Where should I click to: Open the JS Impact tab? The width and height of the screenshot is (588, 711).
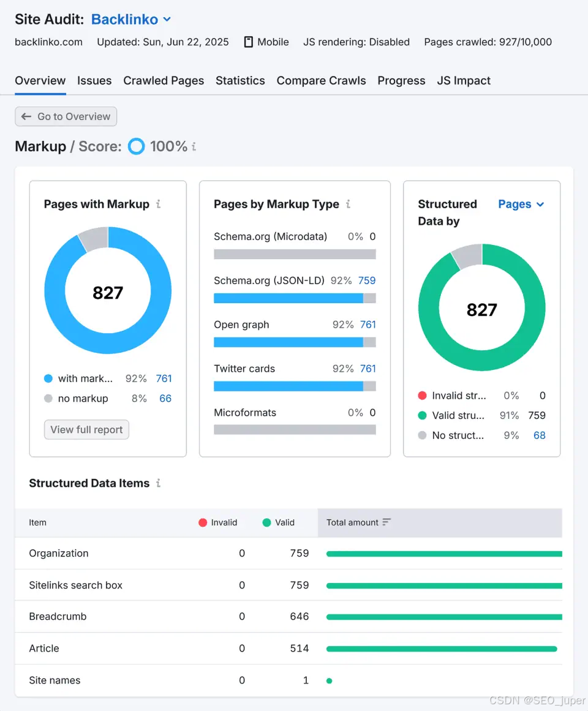pyautogui.click(x=464, y=81)
